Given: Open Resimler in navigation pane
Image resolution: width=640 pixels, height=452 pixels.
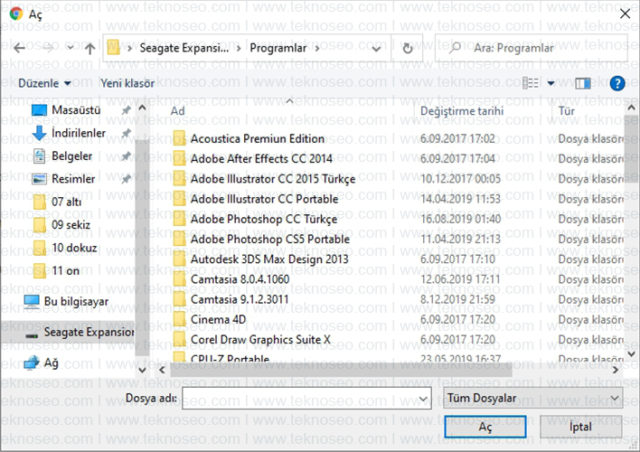Looking at the screenshot, I should coord(63,179).
